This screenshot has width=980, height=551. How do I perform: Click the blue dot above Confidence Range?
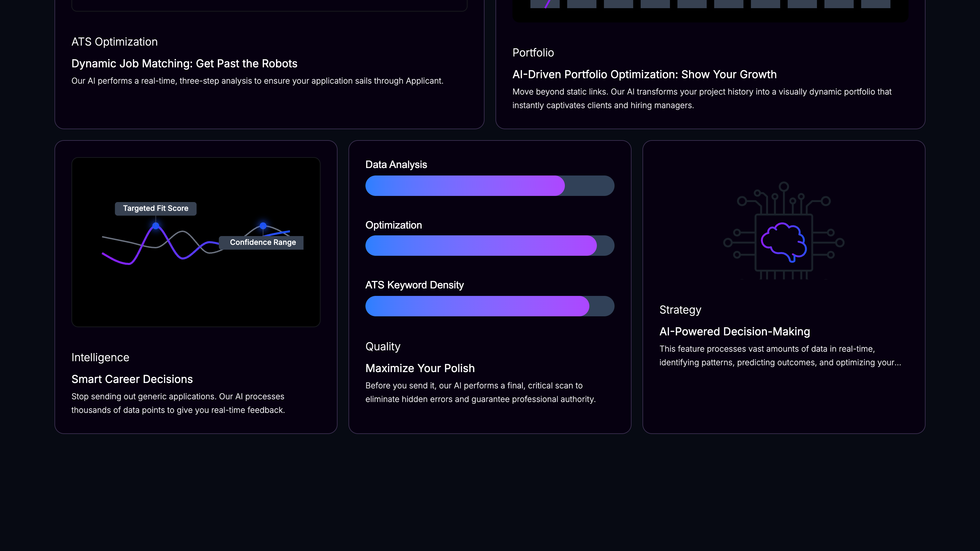[263, 226]
